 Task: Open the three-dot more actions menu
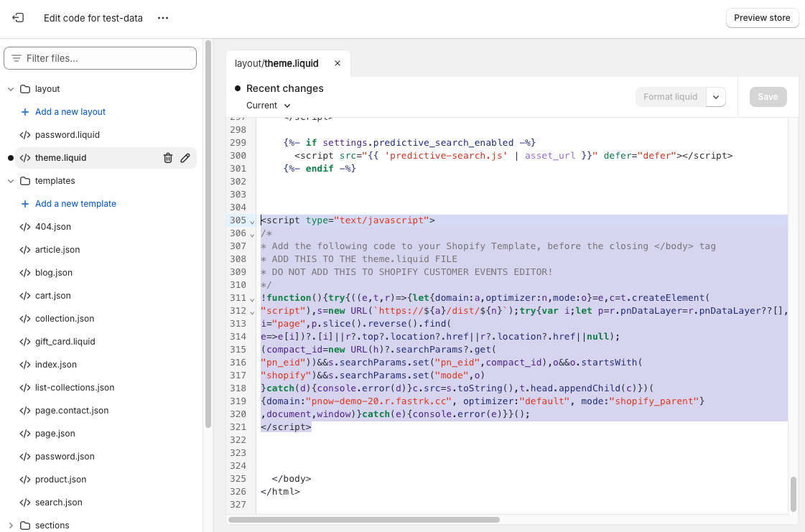click(x=163, y=18)
